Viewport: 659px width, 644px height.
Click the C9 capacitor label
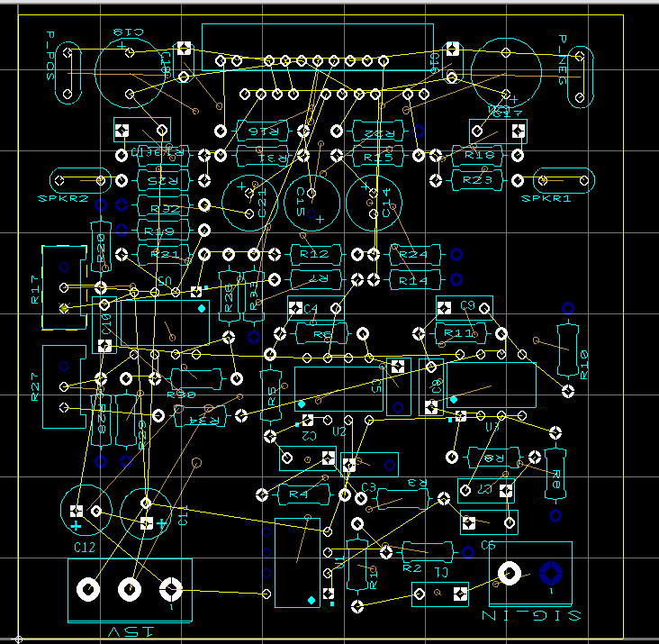[x=467, y=305]
